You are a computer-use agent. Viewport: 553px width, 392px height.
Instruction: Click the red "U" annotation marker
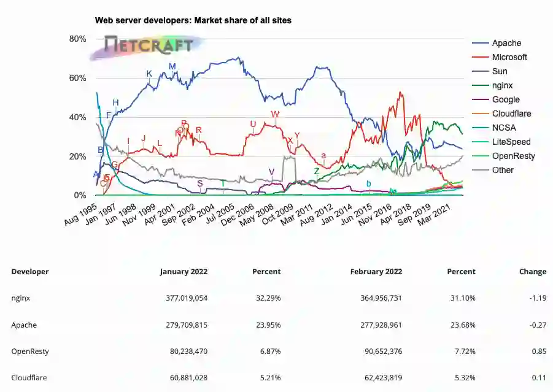click(253, 124)
